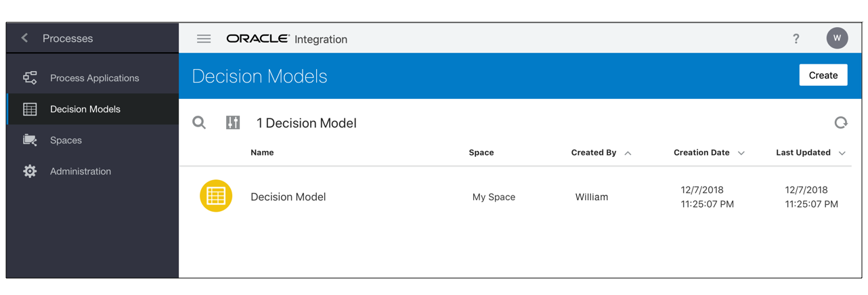The height and width of the screenshot is (295, 868).
Task: Open the hamburger navigation menu
Action: click(204, 39)
